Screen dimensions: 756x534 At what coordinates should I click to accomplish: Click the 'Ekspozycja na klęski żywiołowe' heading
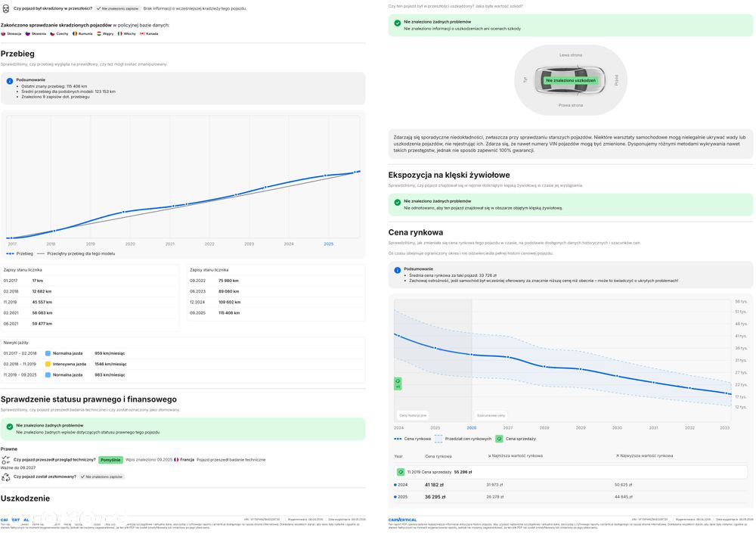pos(449,175)
